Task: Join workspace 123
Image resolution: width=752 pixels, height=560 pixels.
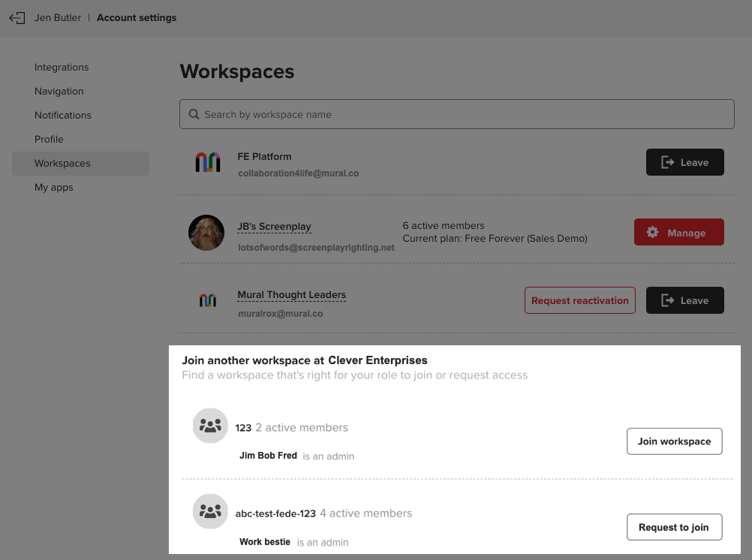Action: 674,441
